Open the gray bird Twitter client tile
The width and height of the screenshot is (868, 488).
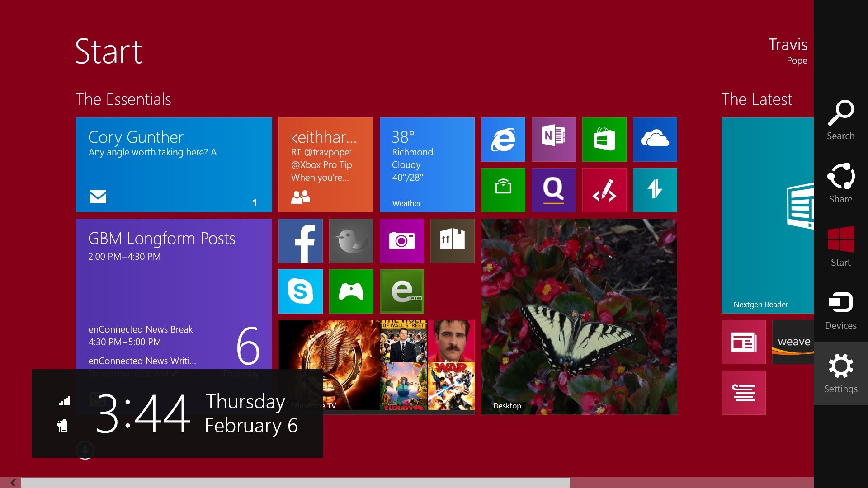click(x=351, y=241)
